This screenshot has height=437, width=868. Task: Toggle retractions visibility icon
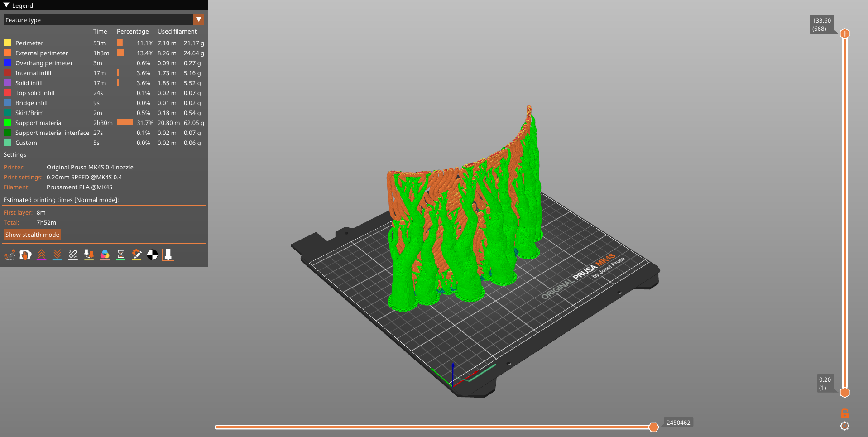coord(42,255)
